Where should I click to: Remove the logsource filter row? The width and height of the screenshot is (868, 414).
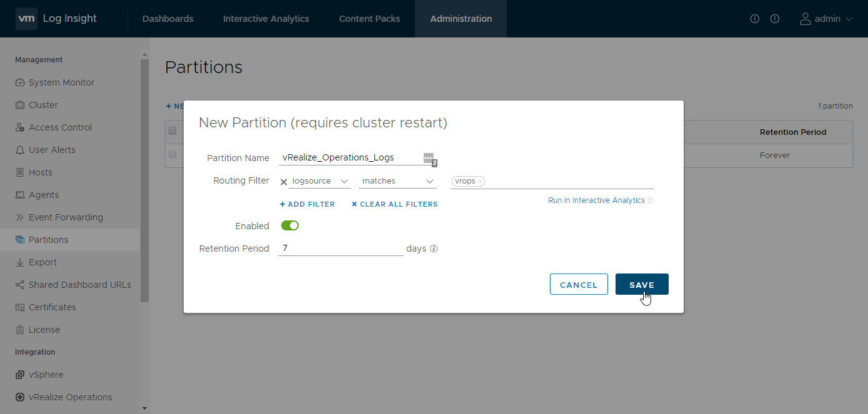point(284,182)
